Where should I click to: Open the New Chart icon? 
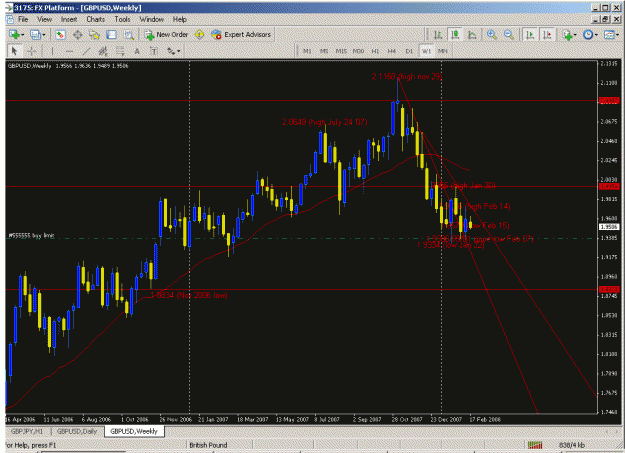tap(15, 35)
